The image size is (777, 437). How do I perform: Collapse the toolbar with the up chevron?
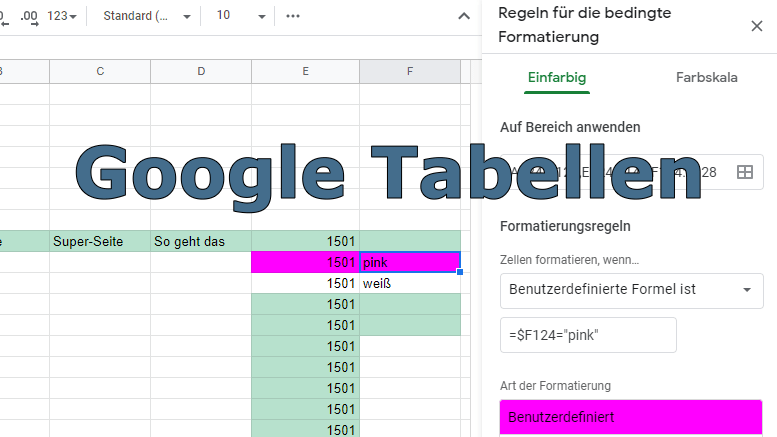tap(464, 16)
